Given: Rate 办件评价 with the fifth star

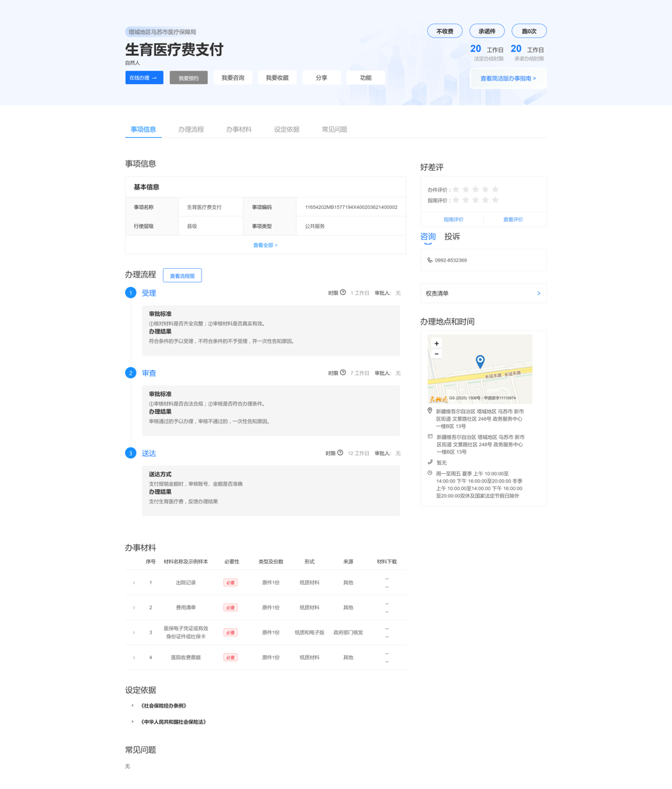Looking at the screenshot, I should (495, 190).
